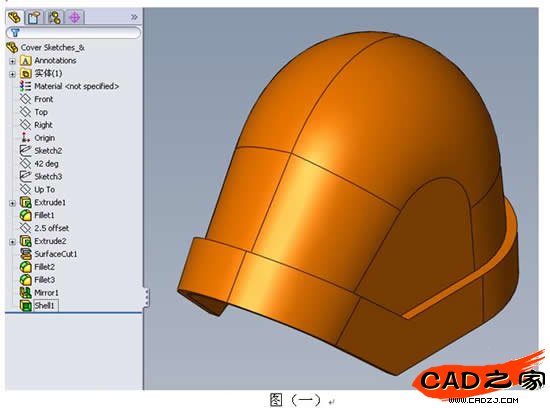The height and width of the screenshot is (408, 550).
Task: Expand the panel tabs with double chevron
Action: pos(134,17)
